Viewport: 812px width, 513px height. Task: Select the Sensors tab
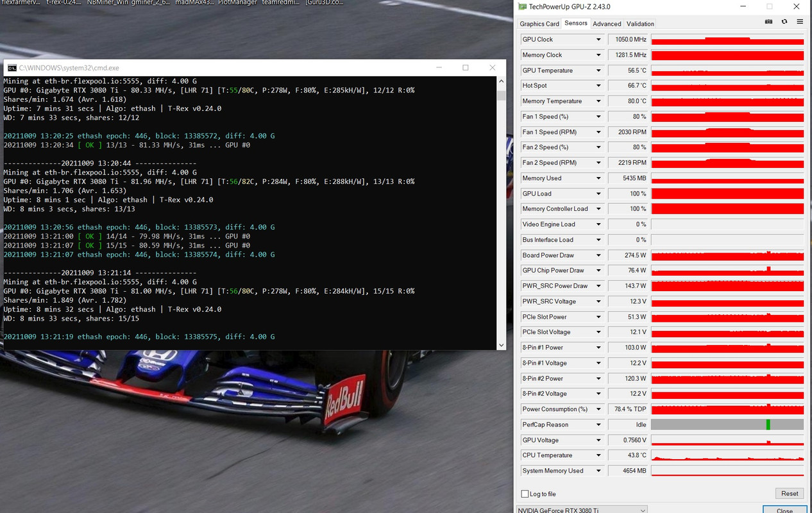575,23
